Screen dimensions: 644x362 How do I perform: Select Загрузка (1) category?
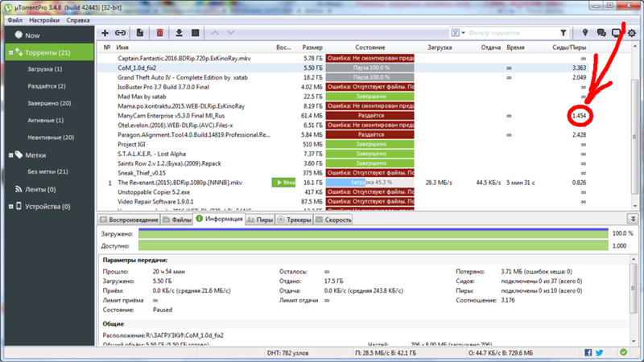45,69
